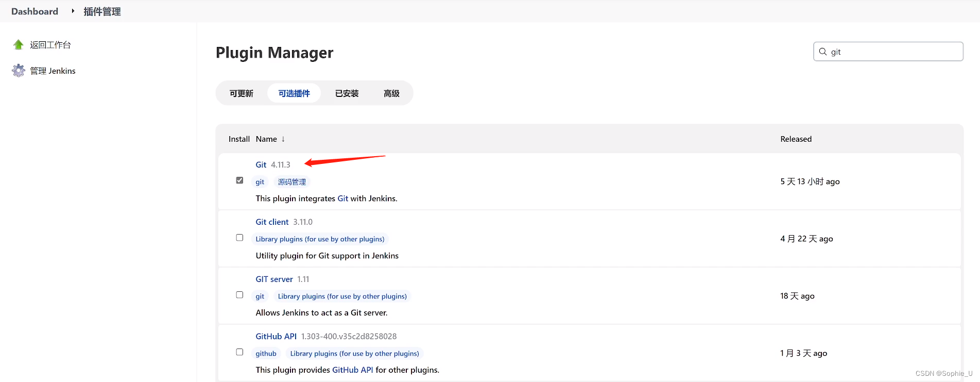980x382 pixels.
Task: Click release time '5 天 13 小时 ago'
Action: pyautogui.click(x=810, y=181)
